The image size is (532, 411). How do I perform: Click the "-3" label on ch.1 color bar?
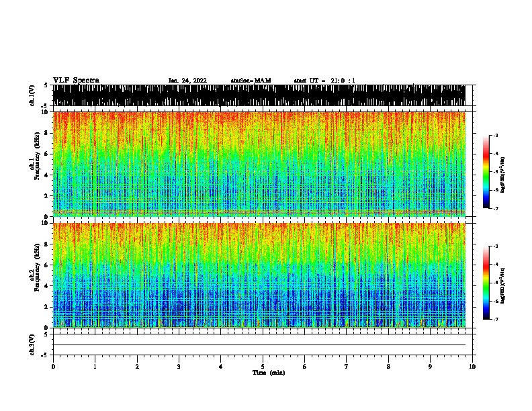click(x=495, y=135)
